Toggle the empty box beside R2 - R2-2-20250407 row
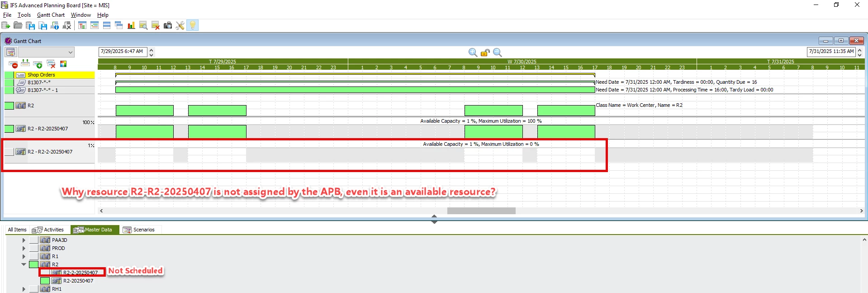 point(9,152)
